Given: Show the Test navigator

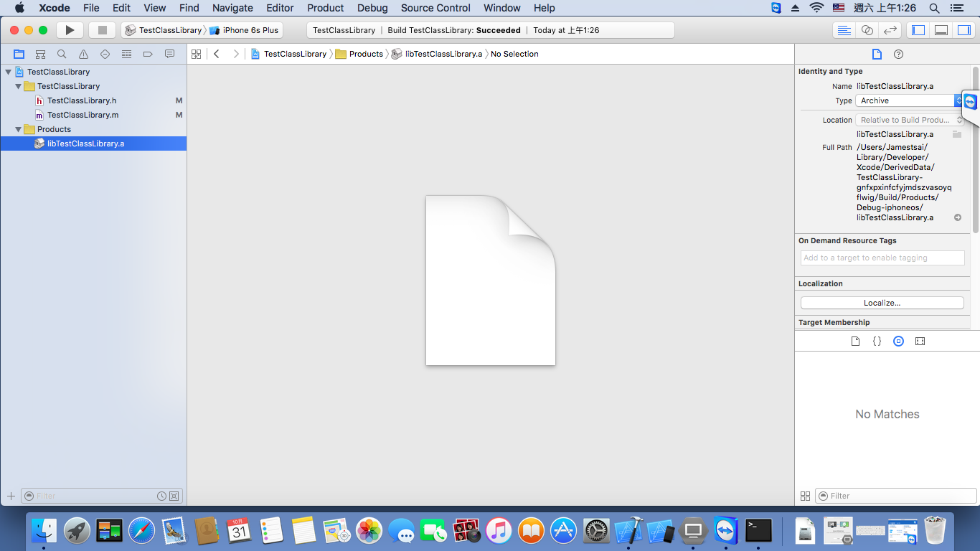Looking at the screenshot, I should (105, 54).
